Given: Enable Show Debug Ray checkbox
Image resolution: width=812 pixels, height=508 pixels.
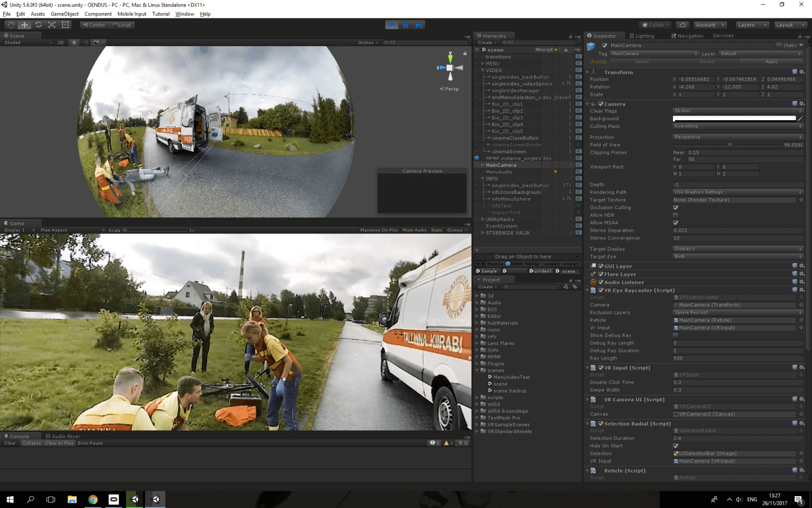Looking at the screenshot, I should click(676, 335).
